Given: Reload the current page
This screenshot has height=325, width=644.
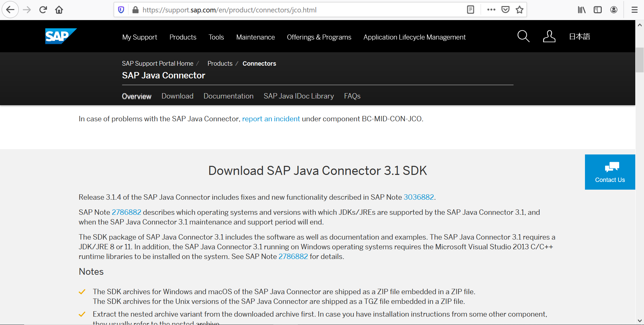Looking at the screenshot, I should pyautogui.click(x=43, y=10).
